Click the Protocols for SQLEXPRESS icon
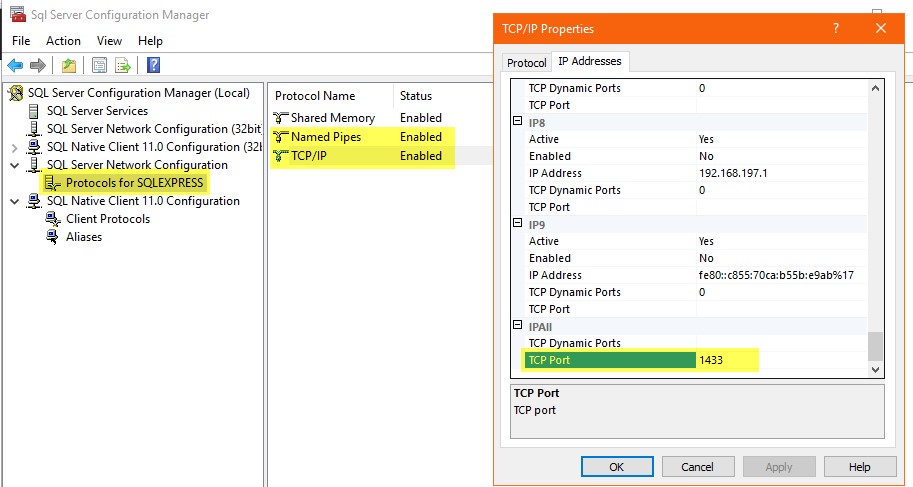 [52, 183]
